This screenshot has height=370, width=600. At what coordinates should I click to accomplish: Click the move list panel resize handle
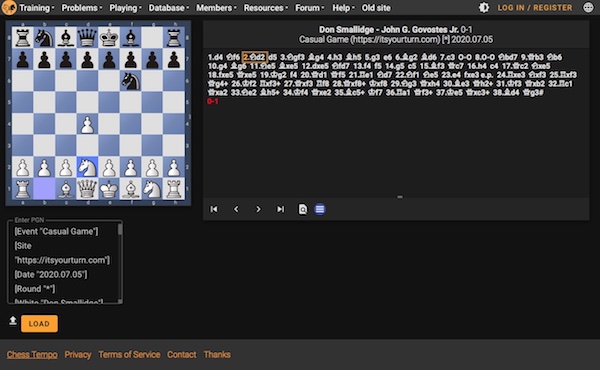pyautogui.click(x=400, y=197)
